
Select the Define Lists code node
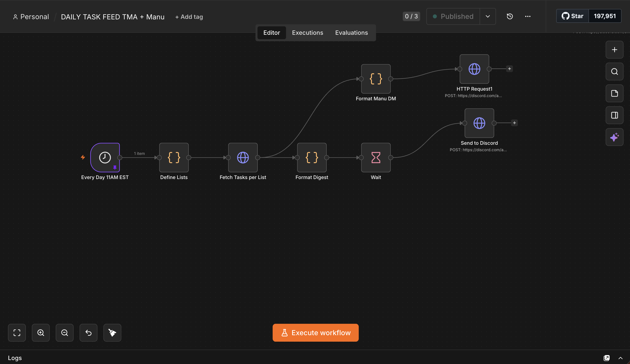174,157
